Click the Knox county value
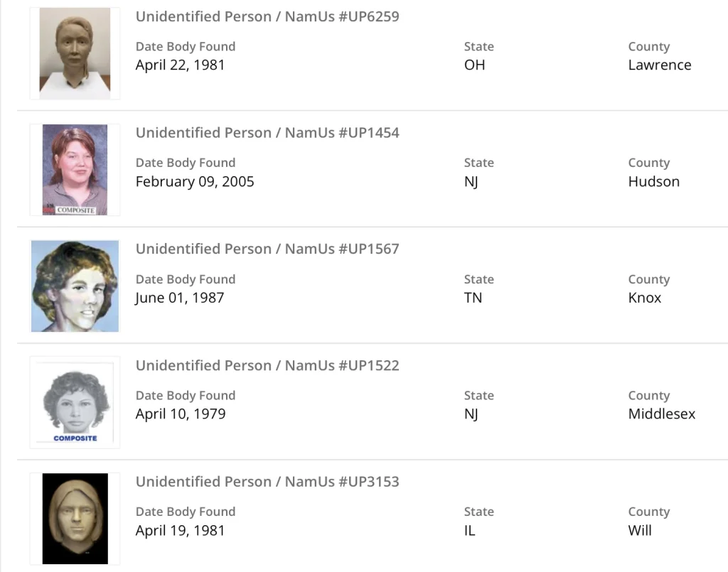 pos(645,298)
